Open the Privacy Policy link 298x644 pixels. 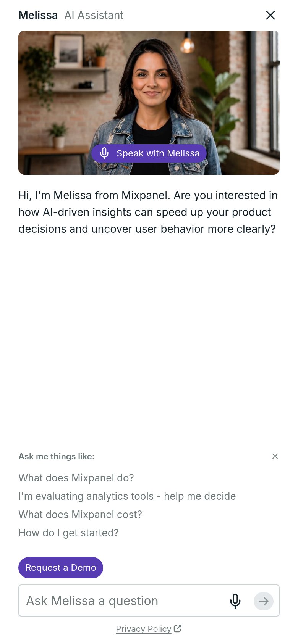[x=144, y=629]
